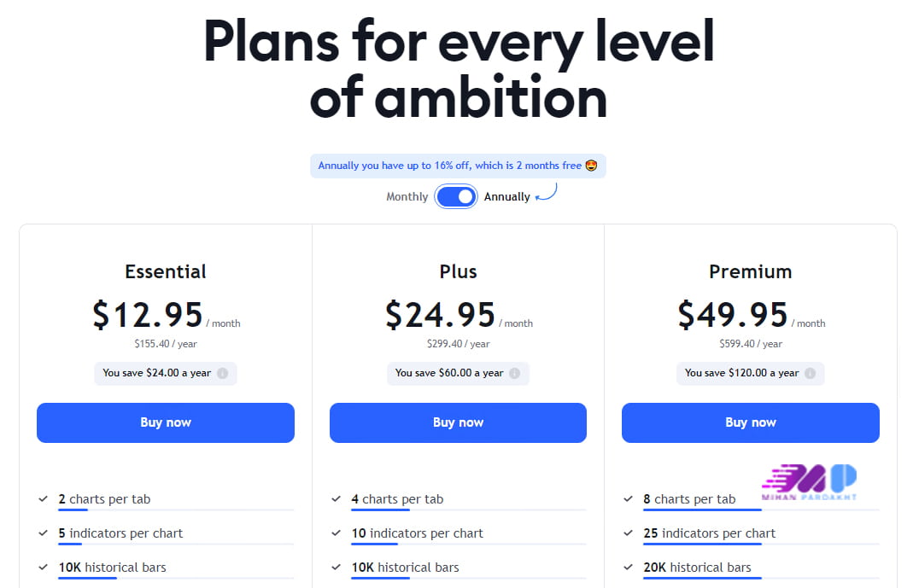
Task: Click the Premium plan title
Action: click(x=750, y=271)
